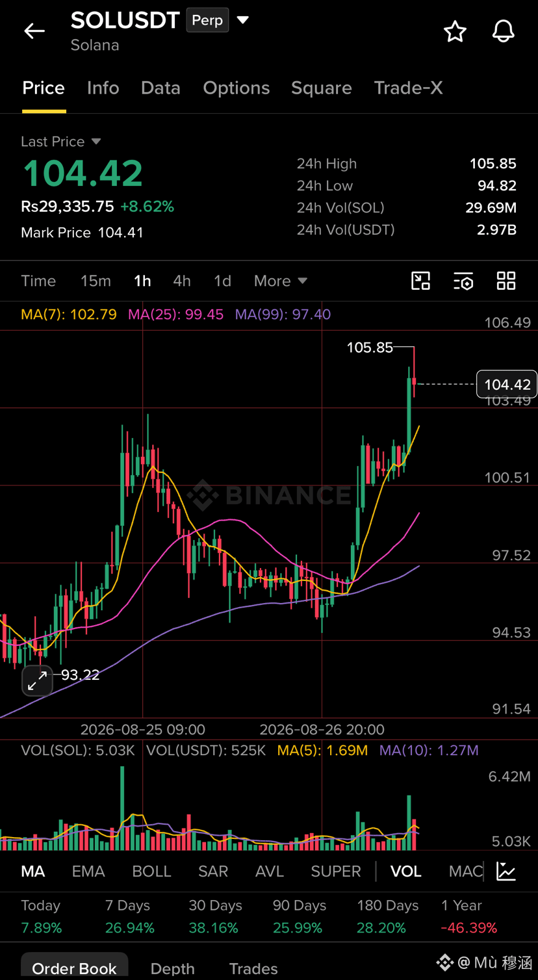Tap 30 Days 38.16% performance
The width and height of the screenshot is (538, 980).
215,916
